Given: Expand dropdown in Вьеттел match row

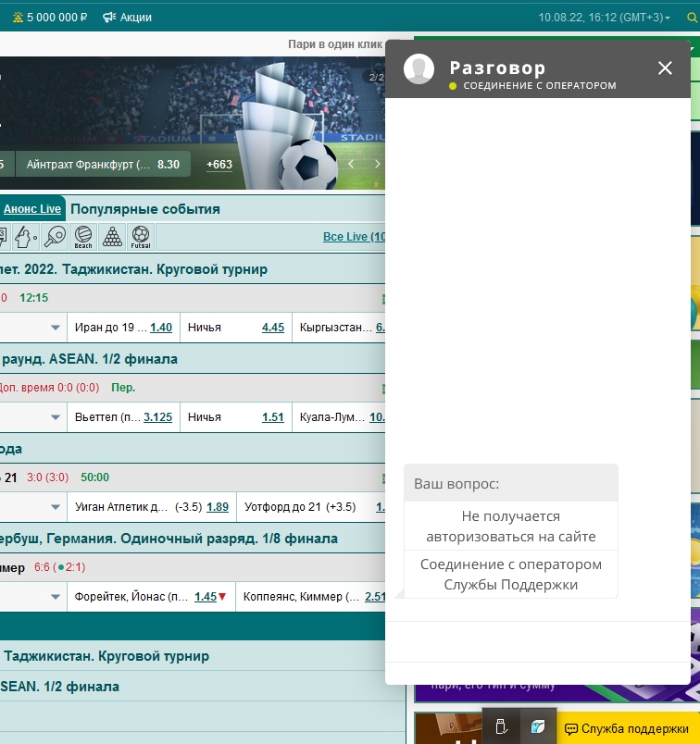Looking at the screenshot, I should coord(56,417).
